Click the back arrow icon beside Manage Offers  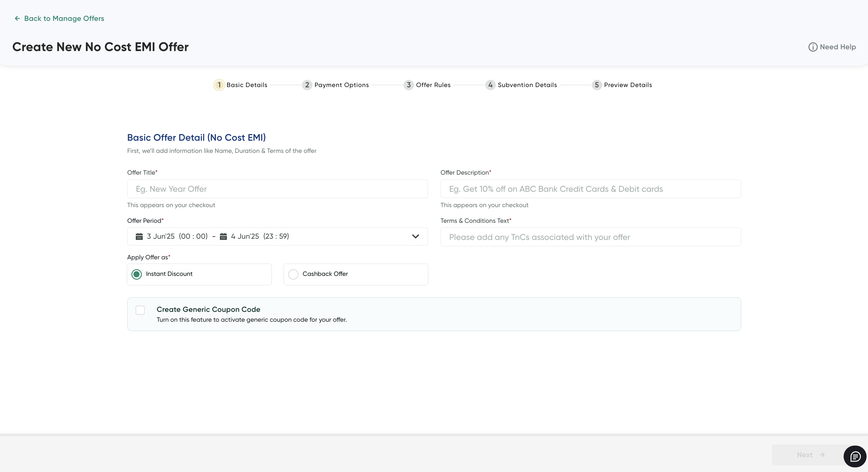click(17, 18)
